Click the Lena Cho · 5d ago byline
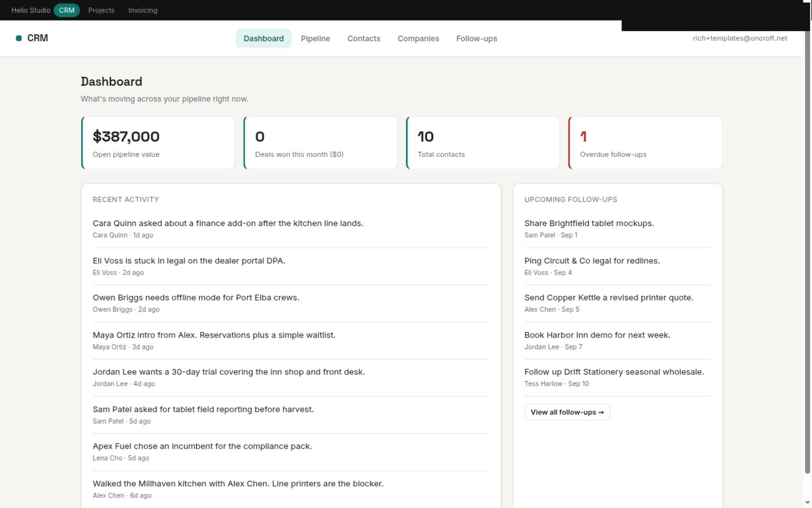Screen dimensions: 812x508 click(x=121, y=458)
